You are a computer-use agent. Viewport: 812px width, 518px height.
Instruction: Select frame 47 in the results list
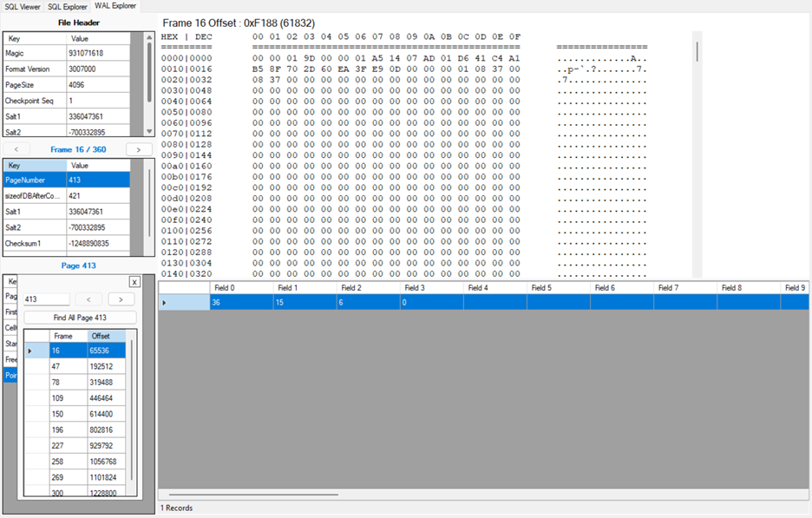tap(69, 367)
